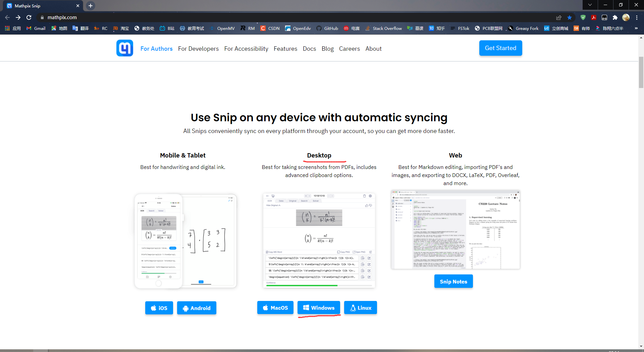644x352 pixels.
Task: Open the 地图 maps bookmark
Action: coord(59,28)
